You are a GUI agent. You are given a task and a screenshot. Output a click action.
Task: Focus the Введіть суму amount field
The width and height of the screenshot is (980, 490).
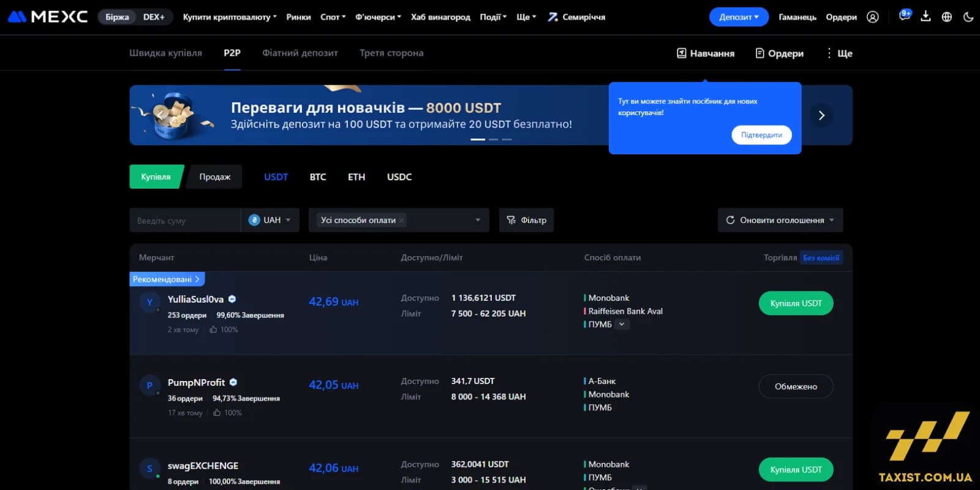(x=185, y=220)
